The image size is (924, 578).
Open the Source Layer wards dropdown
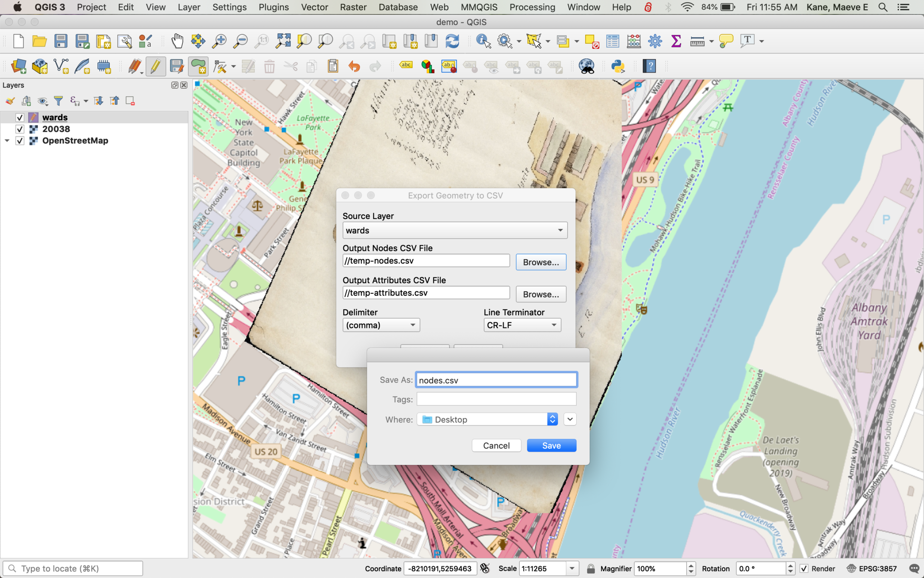pyautogui.click(x=455, y=230)
